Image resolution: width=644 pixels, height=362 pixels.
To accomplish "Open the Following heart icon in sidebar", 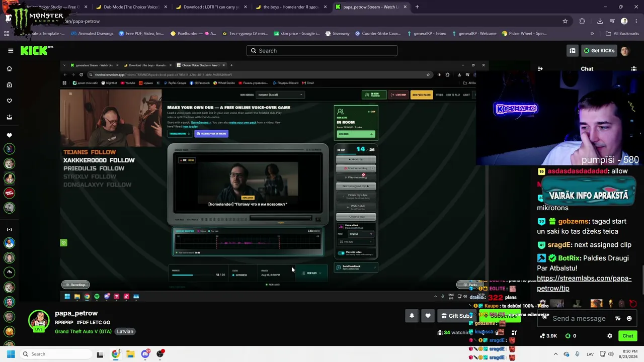I will click(x=9, y=101).
